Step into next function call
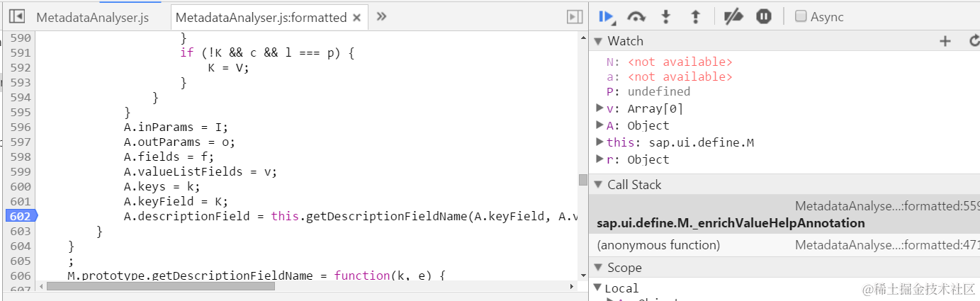The height and width of the screenshot is (301, 980). coord(665,16)
